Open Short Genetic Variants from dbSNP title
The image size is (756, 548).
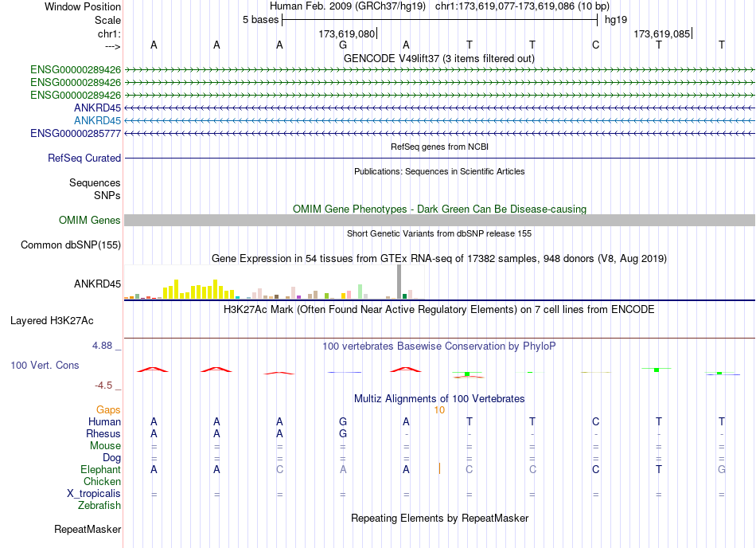[x=439, y=233]
